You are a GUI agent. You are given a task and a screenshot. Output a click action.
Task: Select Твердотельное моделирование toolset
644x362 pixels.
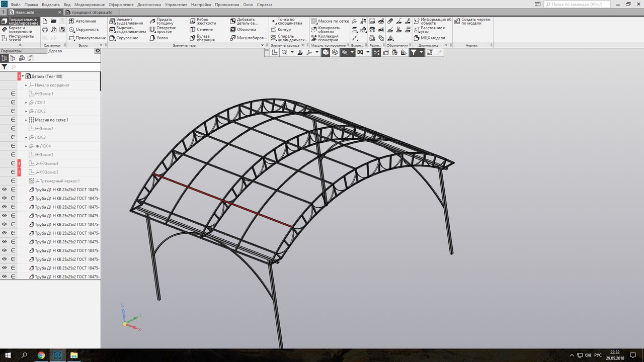coord(19,21)
